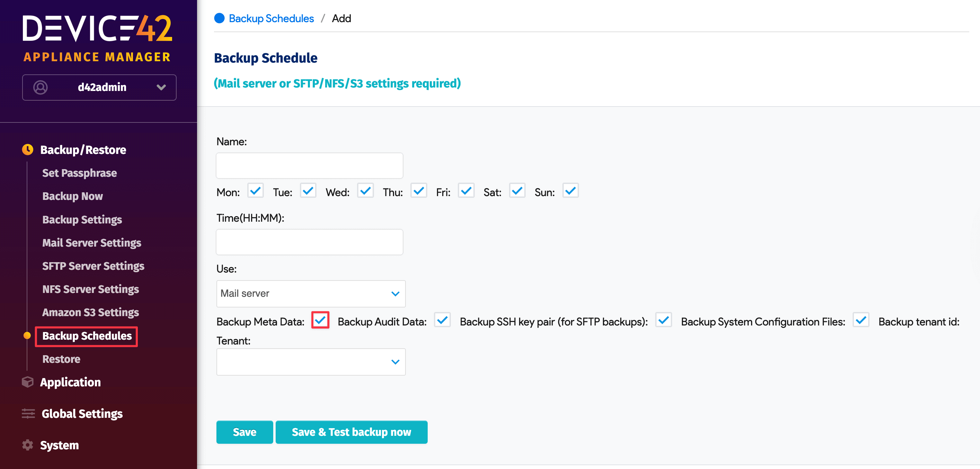This screenshot has height=469, width=980.
Task: Open the Use dropdown showing Mail server
Action: pos(310,293)
